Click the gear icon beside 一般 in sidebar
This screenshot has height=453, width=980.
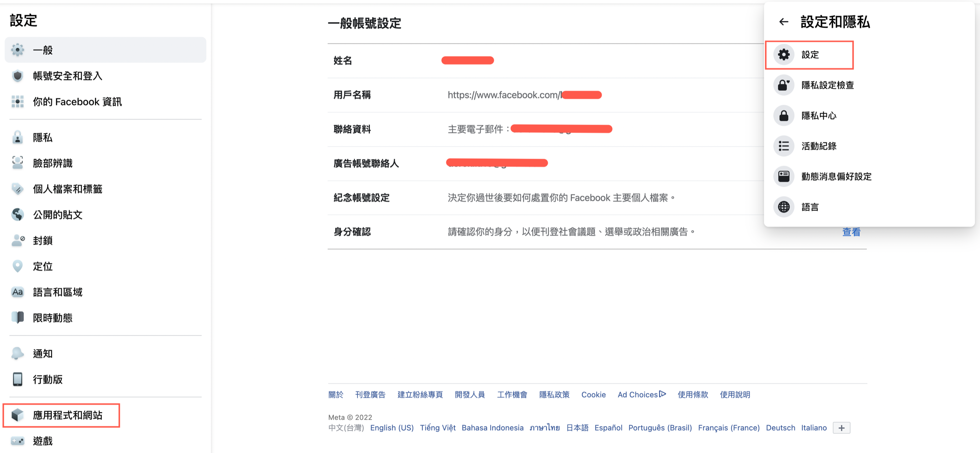pyautogui.click(x=18, y=50)
